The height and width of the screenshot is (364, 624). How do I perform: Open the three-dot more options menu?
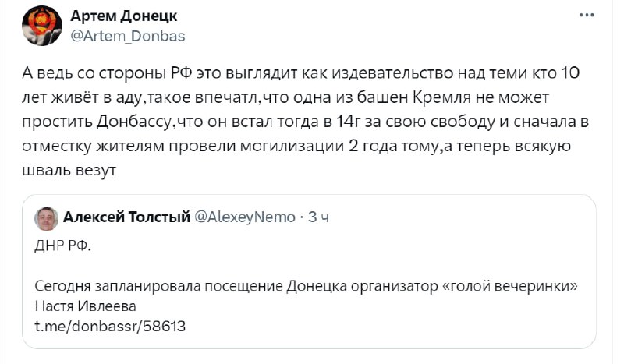(x=587, y=15)
